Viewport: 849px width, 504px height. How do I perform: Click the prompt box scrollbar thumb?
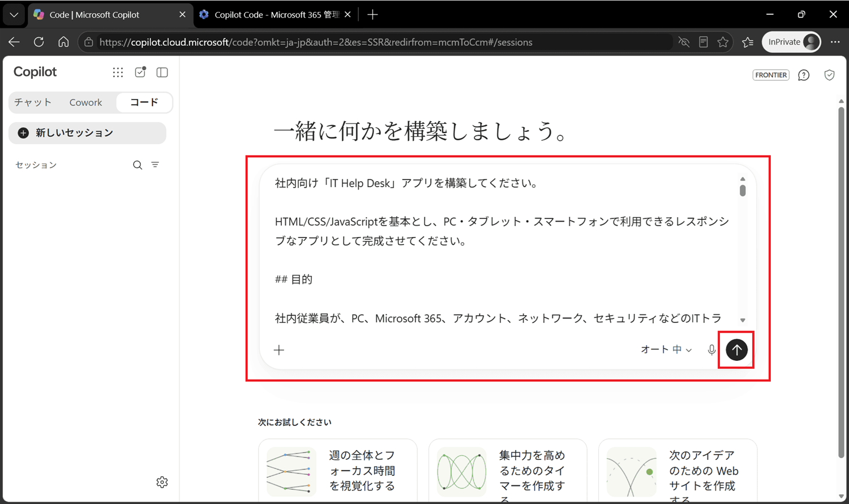[x=743, y=191]
